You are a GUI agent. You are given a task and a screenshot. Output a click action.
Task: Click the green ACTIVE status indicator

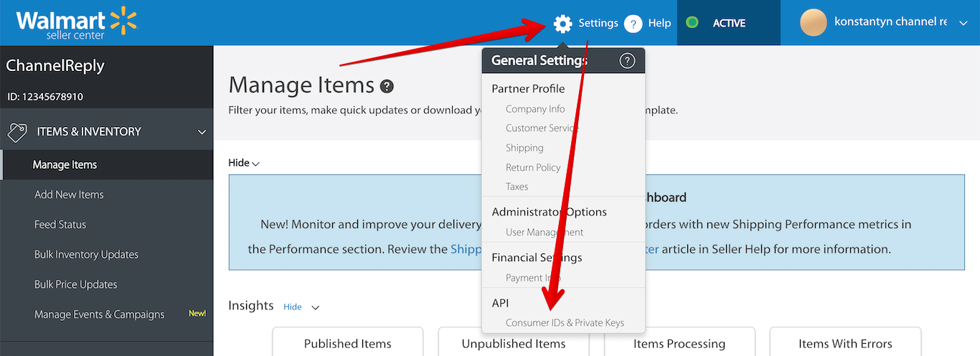692,23
